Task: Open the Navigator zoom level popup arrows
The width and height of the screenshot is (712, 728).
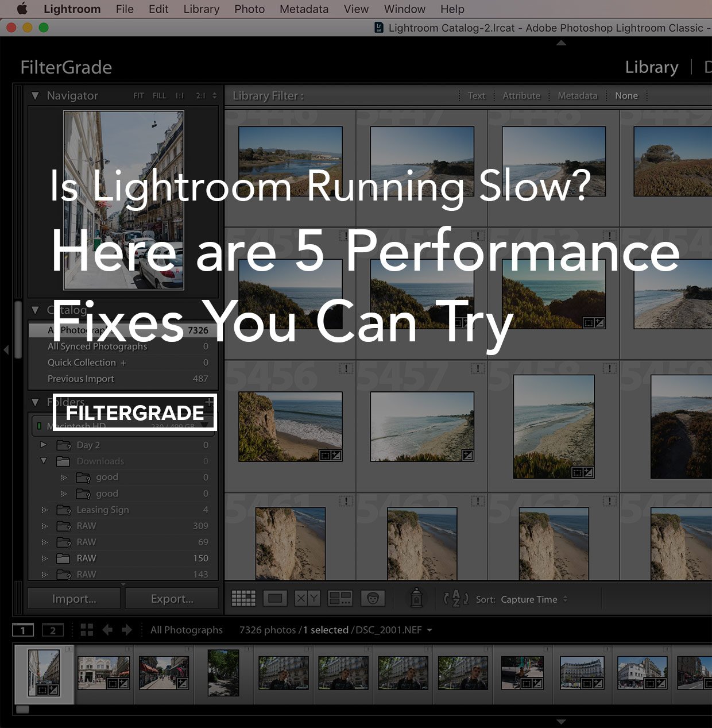Action: [x=215, y=96]
